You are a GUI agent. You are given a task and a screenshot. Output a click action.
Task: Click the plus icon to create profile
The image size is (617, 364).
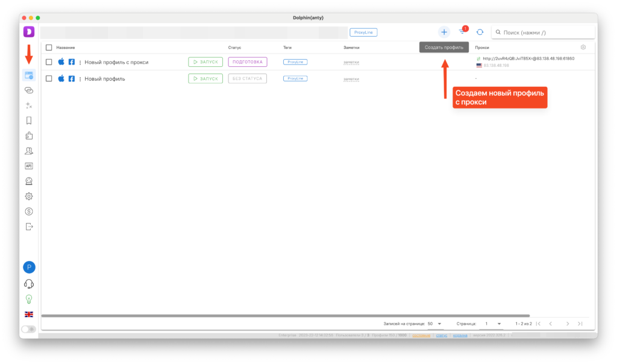pyautogui.click(x=444, y=32)
